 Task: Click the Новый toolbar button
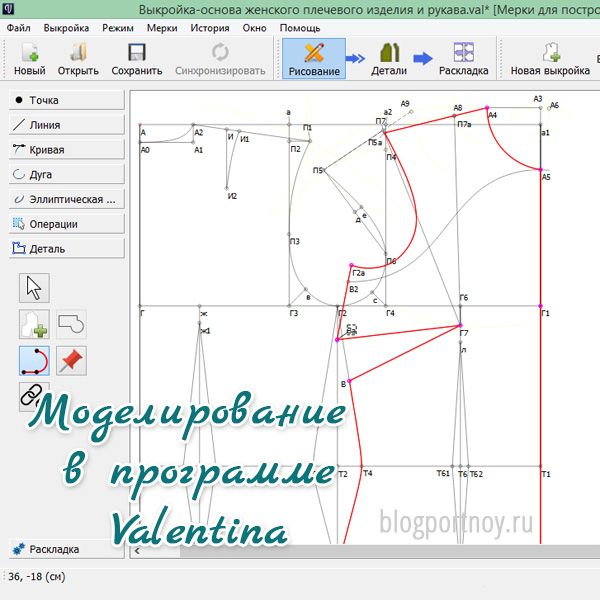pyautogui.click(x=29, y=59)
